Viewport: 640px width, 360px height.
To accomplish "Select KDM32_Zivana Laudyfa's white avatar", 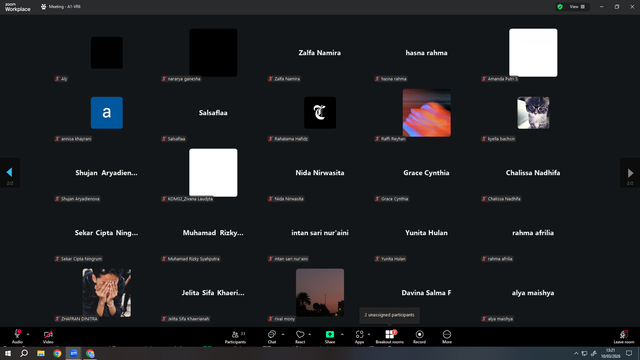I will 213,173.
